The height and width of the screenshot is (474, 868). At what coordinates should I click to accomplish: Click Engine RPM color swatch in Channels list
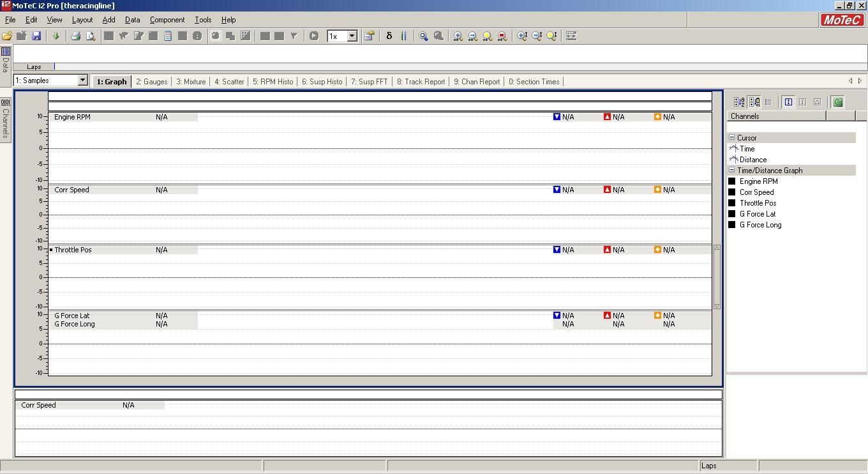point(732,181)
